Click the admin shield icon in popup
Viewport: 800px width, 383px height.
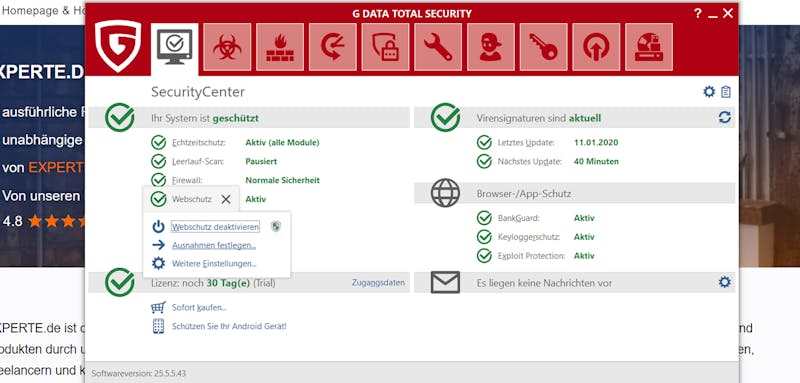(276, 226)
